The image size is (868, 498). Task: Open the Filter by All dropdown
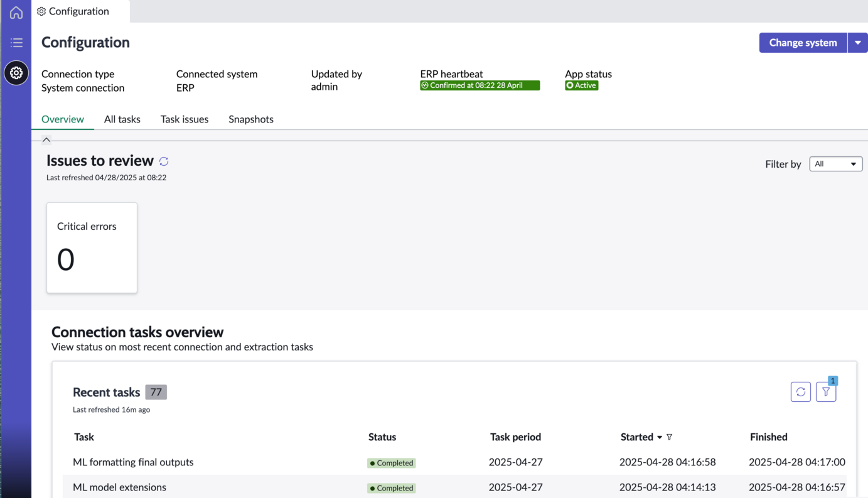836,164
